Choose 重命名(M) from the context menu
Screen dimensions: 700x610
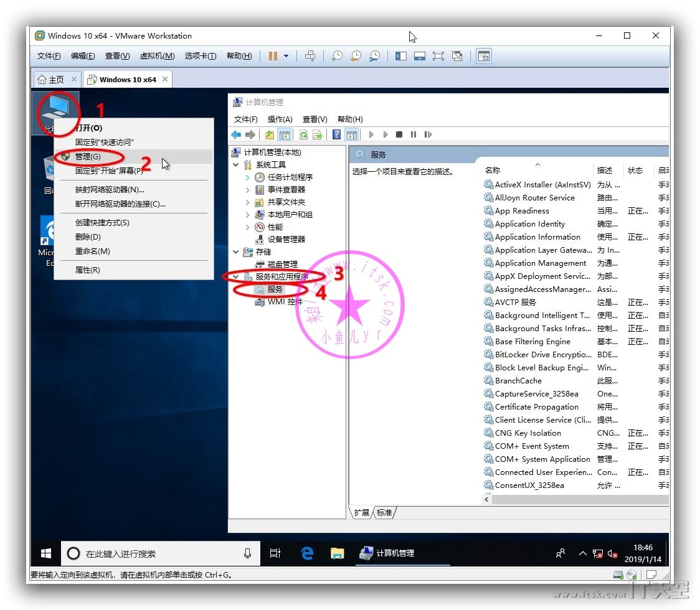[x=133, y=251]
